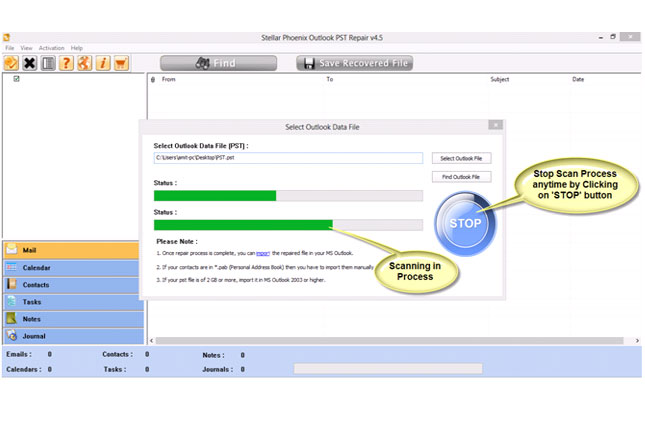
Task: Sort by the Date column header
Action: pyautogui.click(x=578, y=79)
